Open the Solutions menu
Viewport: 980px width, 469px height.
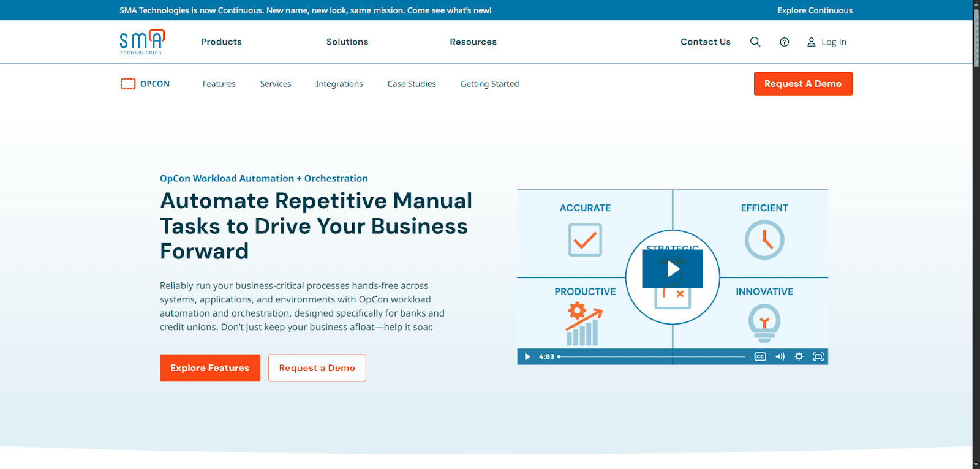tap(347, 42)
